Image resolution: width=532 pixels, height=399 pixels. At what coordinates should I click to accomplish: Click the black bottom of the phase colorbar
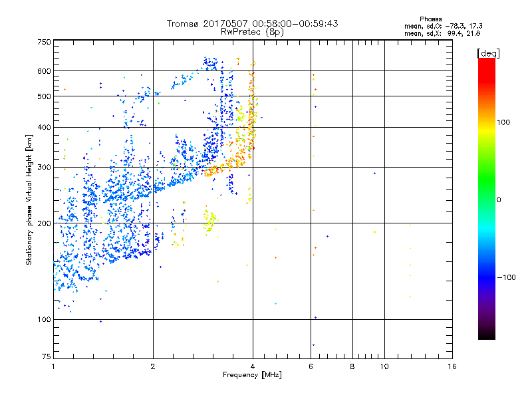(487, 334)
